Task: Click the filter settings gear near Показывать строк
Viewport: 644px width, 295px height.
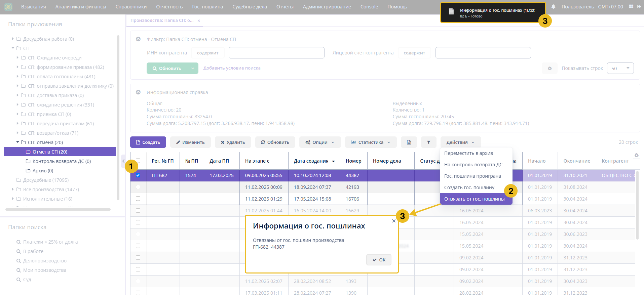Action: [550, 68]
